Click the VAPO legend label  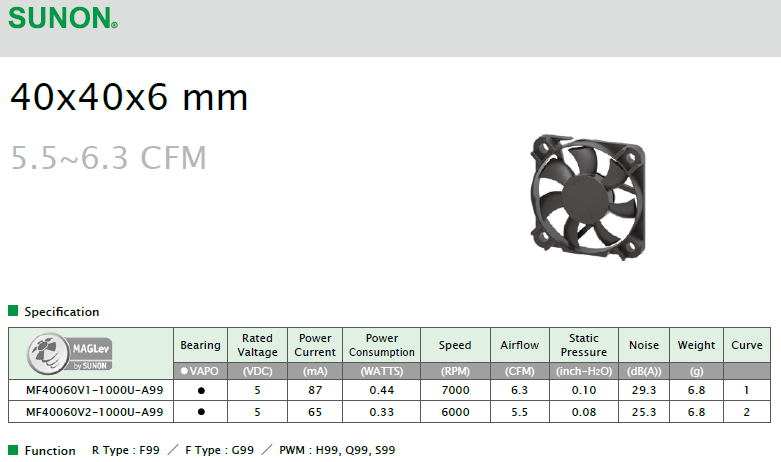200,371
